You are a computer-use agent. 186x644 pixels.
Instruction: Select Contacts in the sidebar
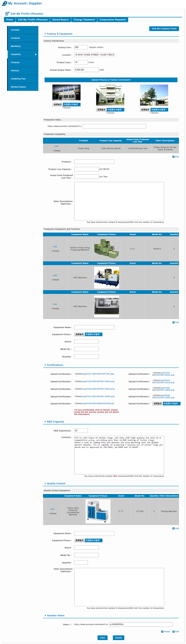tap(23, 30)
